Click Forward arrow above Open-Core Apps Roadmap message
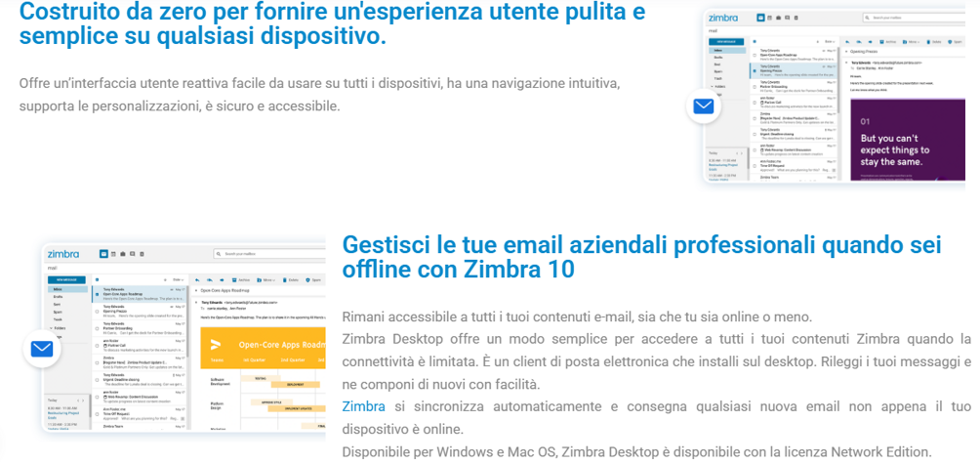This screenshot has height=464, width=980. pyautogui.click(x=222, y=280)
